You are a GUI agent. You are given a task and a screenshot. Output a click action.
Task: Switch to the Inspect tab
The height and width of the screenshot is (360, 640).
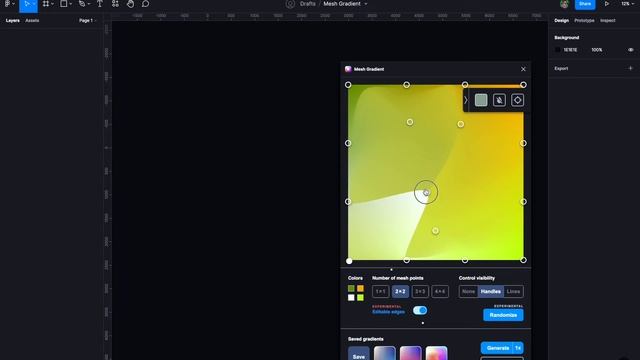pos(607,20)
